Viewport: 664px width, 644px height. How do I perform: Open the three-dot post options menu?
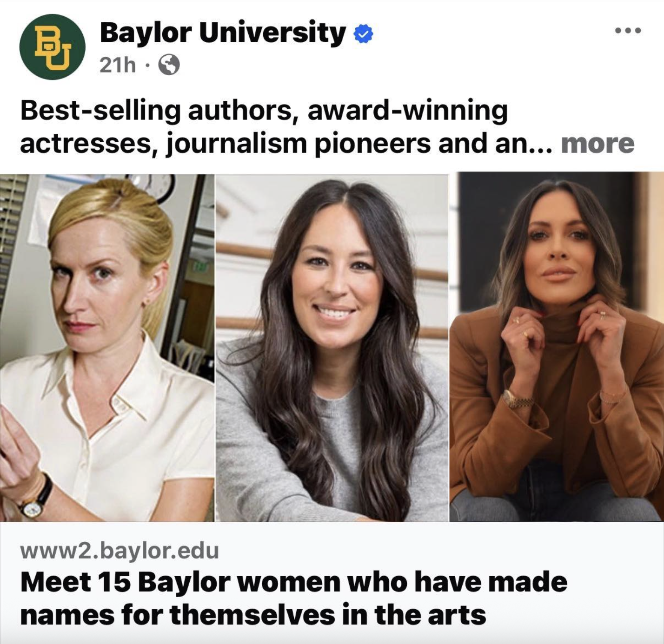[627, 31]
